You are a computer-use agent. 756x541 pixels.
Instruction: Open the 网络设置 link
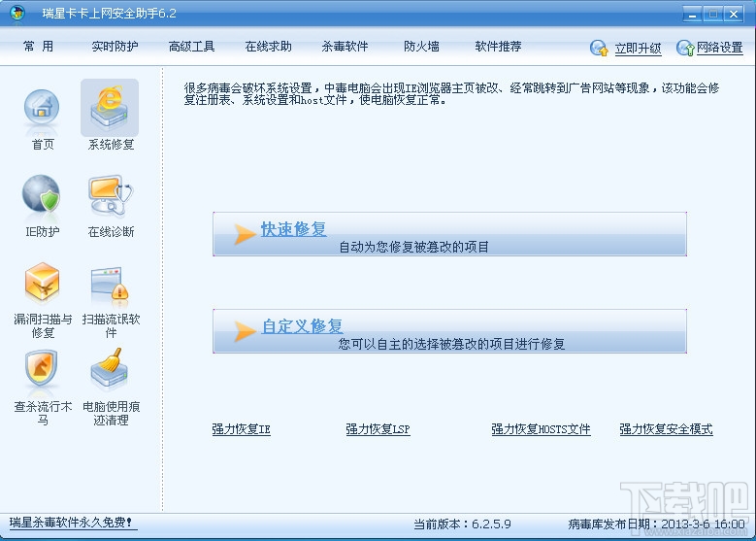[x=720, y=48]
